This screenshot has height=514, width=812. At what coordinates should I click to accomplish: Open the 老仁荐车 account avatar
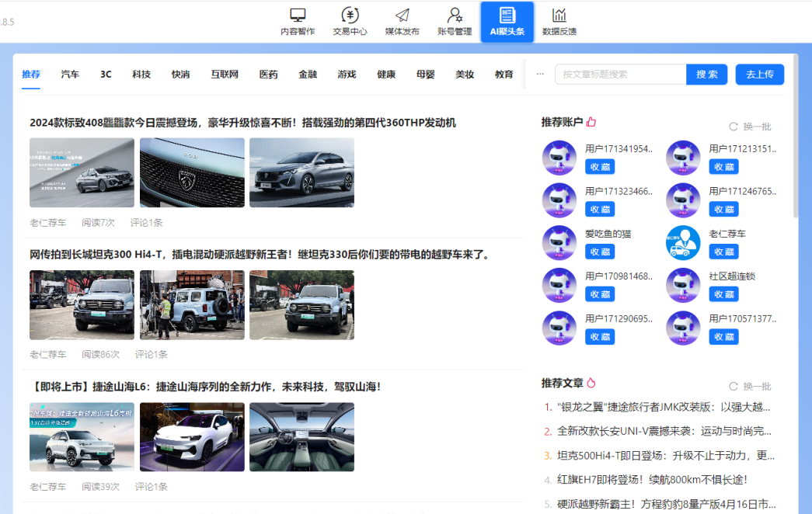click(683, 243)
